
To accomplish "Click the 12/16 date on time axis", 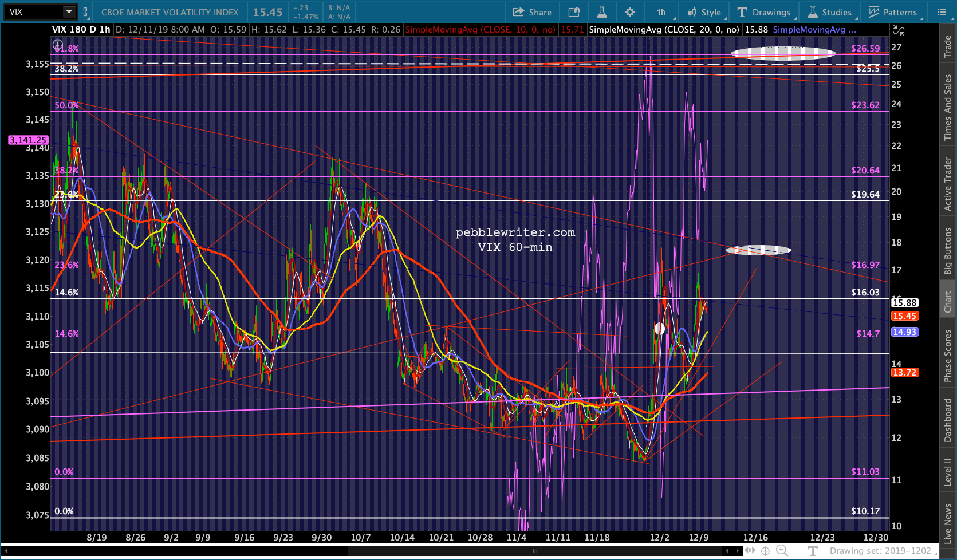I will 755,538.
